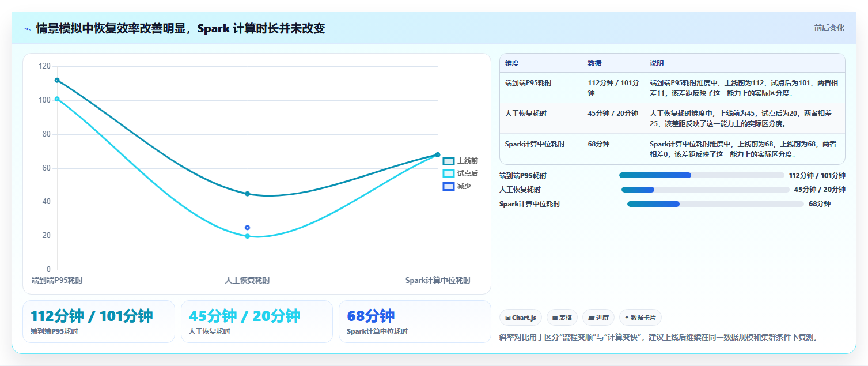This screenshot has height=366, width=868.
Task: Click the 数据 column header
Action: pos(595,63)
